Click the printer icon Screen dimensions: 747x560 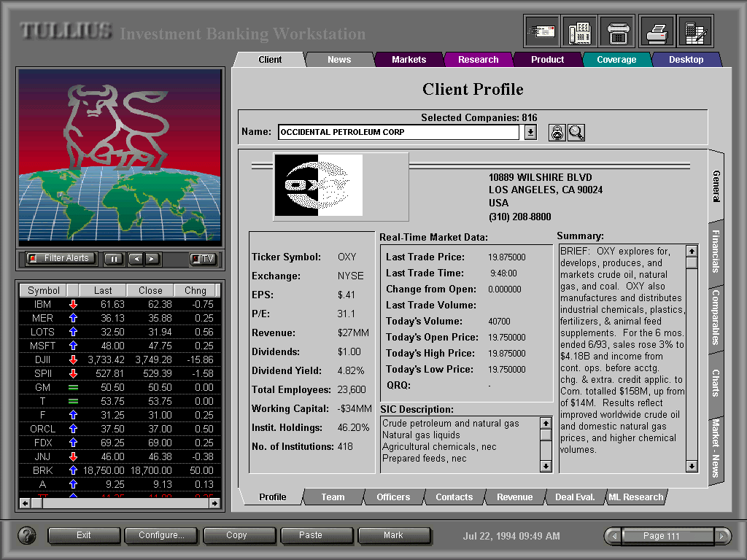pyautogui.click(x=657, y=31)
